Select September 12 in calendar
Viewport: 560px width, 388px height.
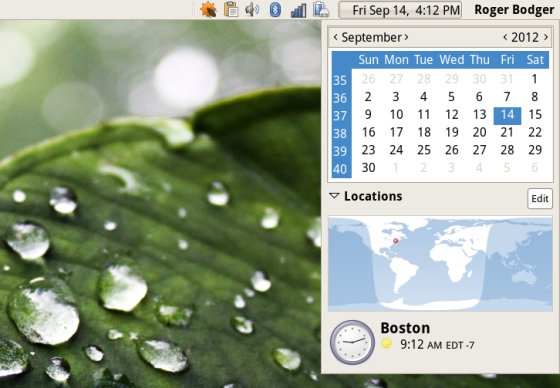(451, 115)
